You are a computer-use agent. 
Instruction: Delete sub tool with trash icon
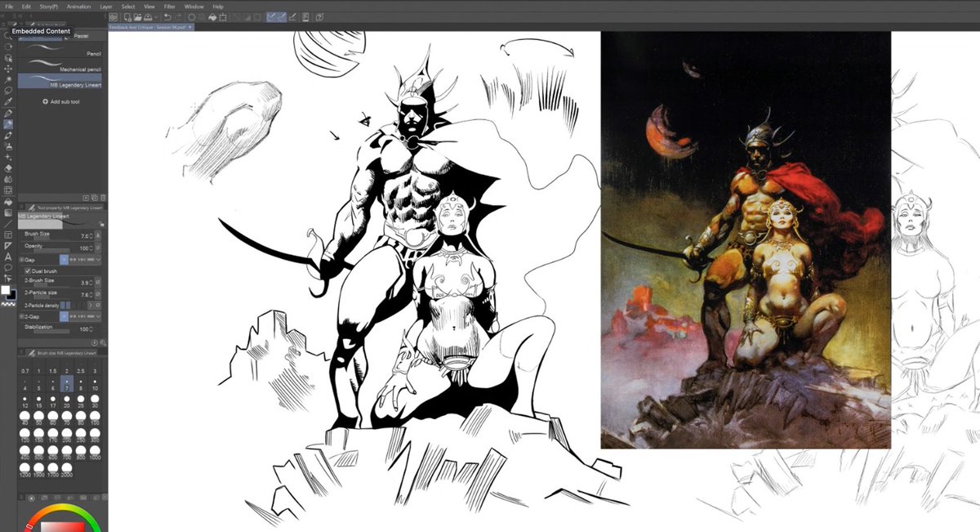103,198
